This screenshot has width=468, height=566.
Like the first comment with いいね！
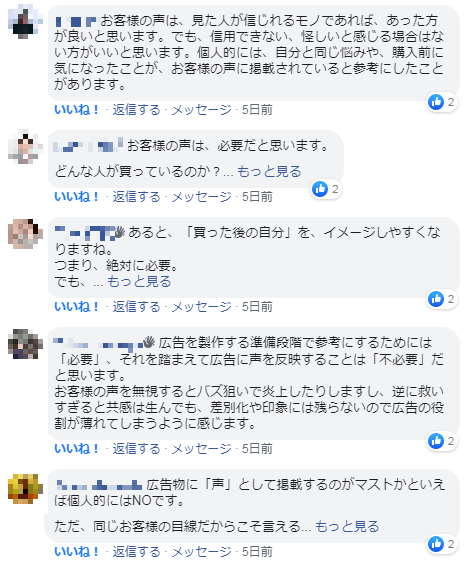76,110
